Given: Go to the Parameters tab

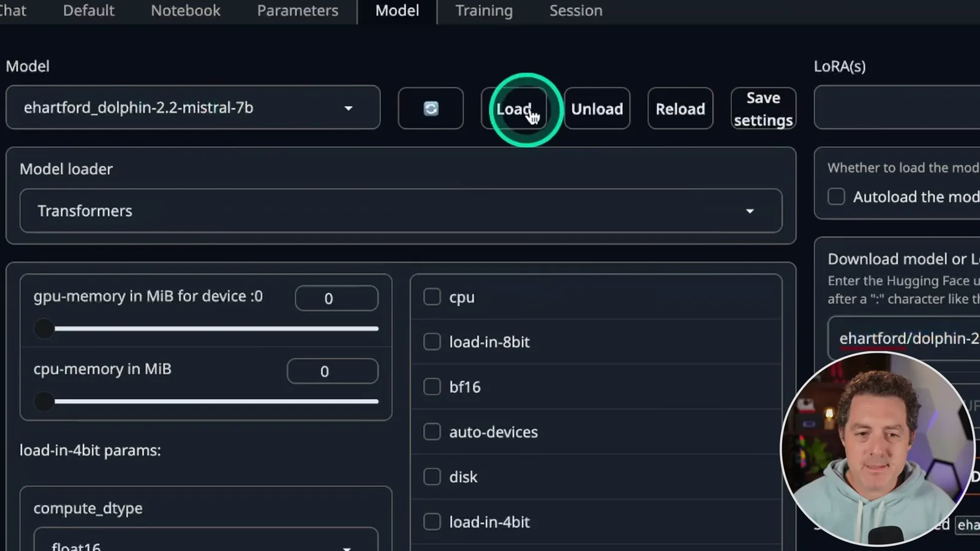Looking at the screenshot, I should [298, 10].
